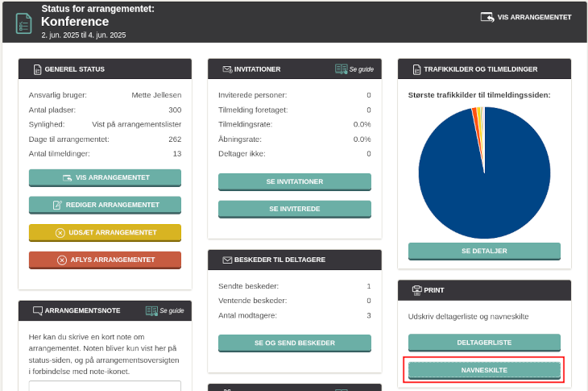
Task: Open Se guide link in INVITATIONER panel
Action: [x=362, y=69]
